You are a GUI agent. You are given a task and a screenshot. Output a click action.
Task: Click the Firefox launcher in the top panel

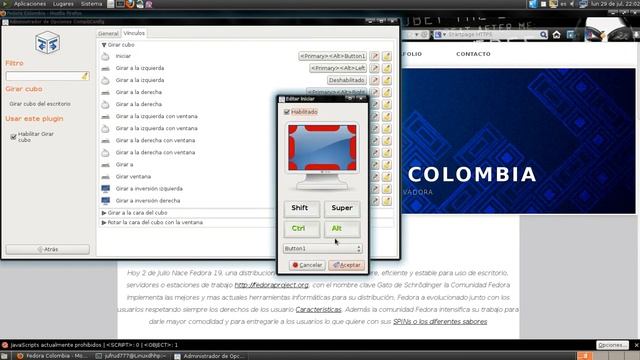(130, 4)
